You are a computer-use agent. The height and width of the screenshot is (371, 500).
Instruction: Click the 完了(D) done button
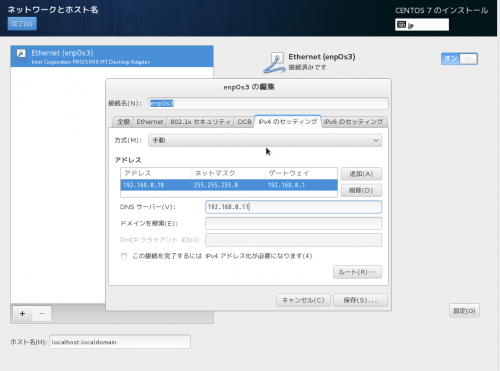click(22, 24)
